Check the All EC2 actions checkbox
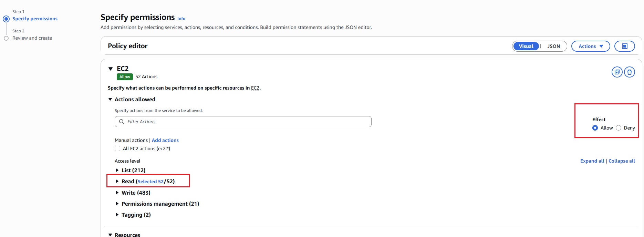 [117, 148]
